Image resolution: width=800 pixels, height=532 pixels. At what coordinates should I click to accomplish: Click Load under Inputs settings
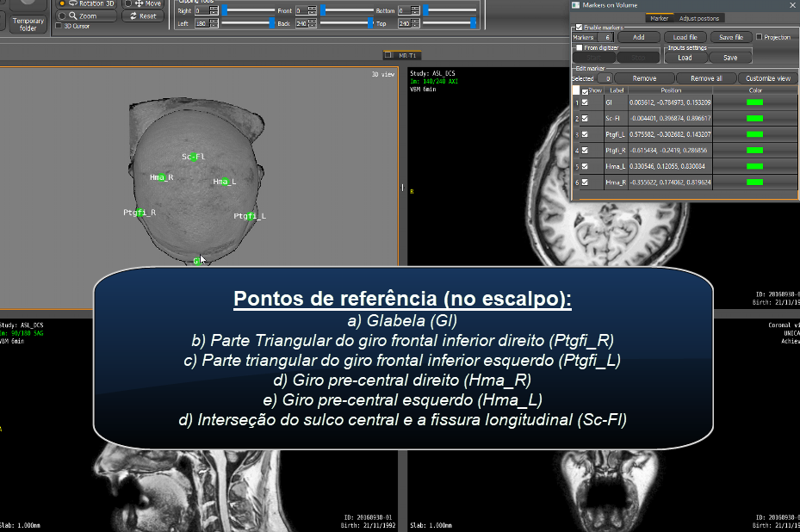coord(685,58)
